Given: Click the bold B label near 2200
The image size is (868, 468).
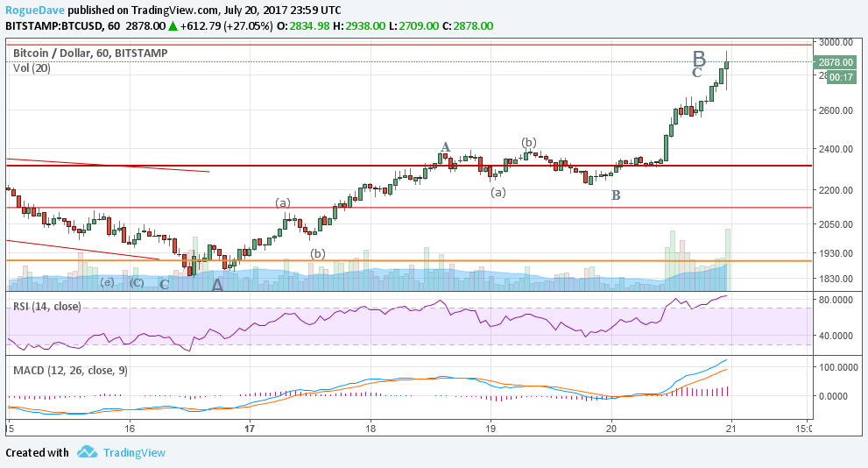Looking at the screenshot, I should tap(616, 195).
